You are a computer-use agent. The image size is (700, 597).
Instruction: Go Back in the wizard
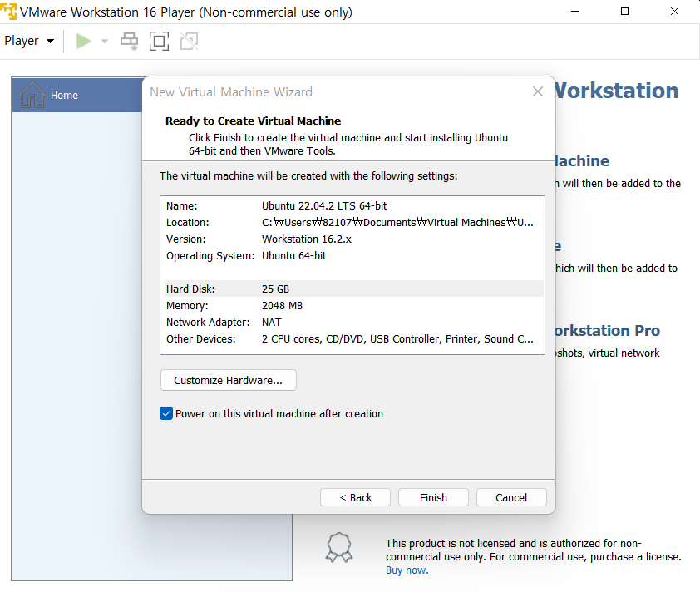click(355, 497)
